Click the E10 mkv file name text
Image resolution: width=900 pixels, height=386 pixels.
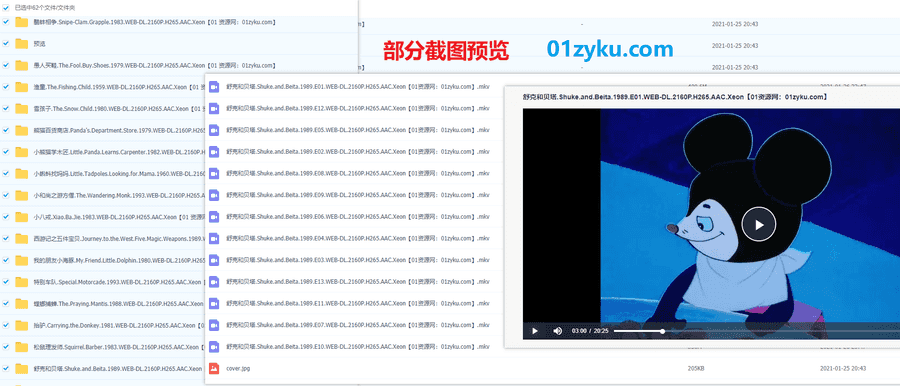pos(358,347)
